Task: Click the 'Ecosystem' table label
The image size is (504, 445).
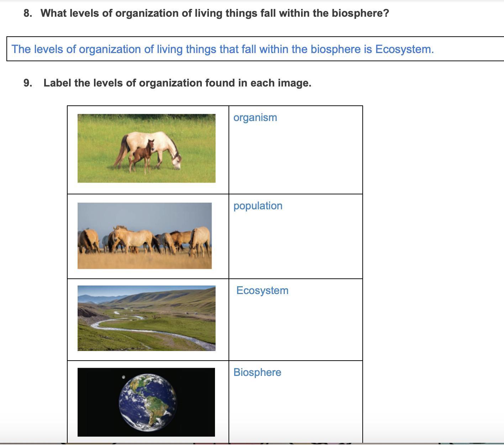Action: (x=262, y=290)
